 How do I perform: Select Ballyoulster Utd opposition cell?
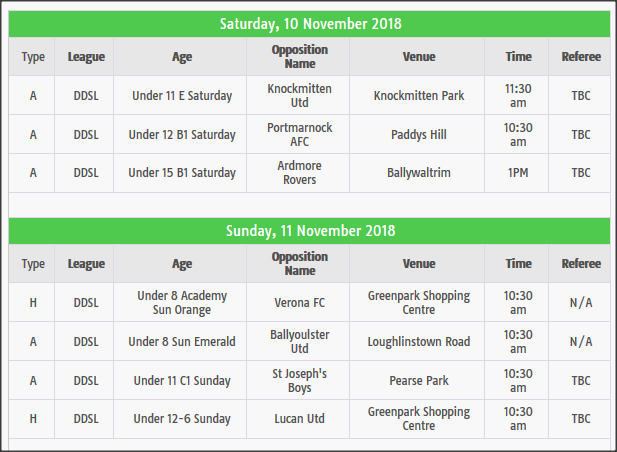(298, 341)
